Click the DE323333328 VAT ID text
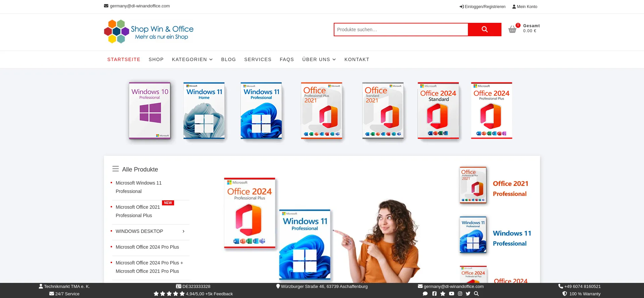Screen dimensions: 644x298 coord(196,286)
